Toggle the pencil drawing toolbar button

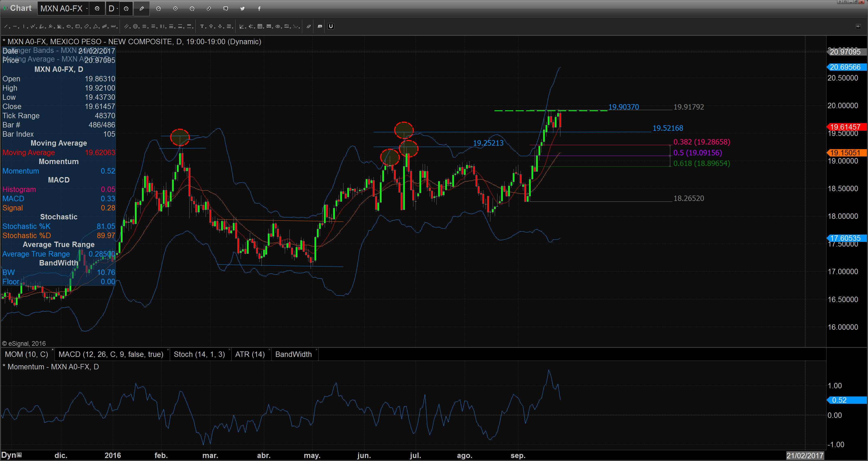click(x=142, y=8)
